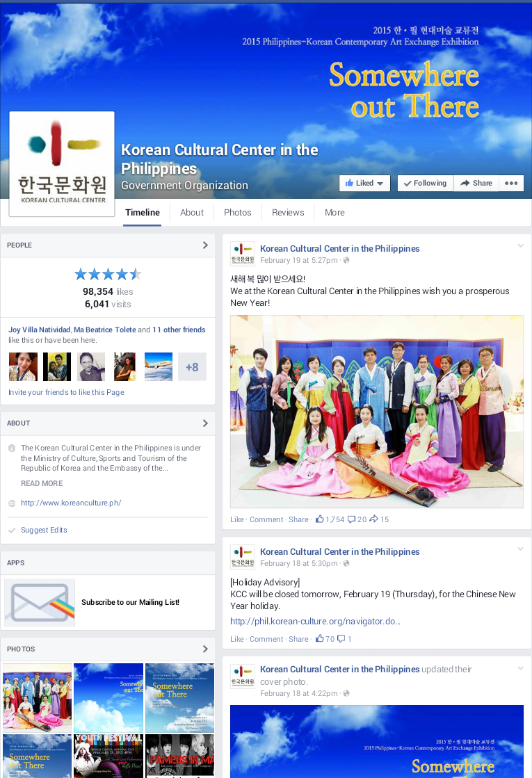Click the comment bubble icon showing 1

pos(341,639)
